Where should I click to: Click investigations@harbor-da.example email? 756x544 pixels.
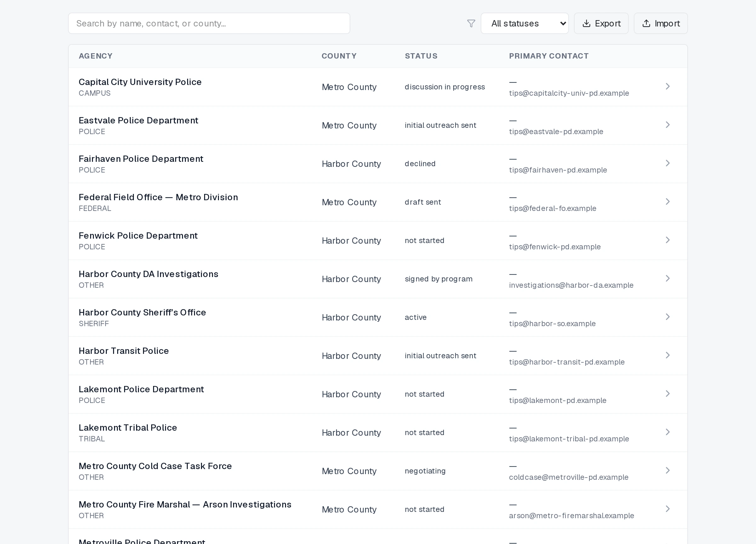[571, 285]
